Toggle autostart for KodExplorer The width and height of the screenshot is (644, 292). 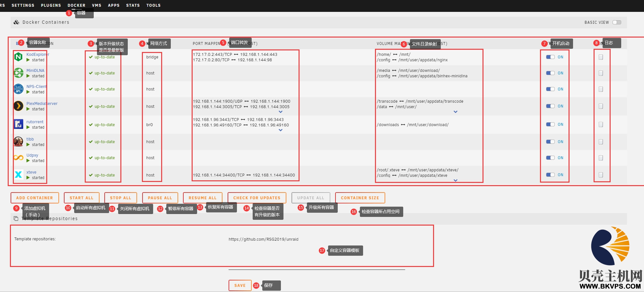point(550,57)
